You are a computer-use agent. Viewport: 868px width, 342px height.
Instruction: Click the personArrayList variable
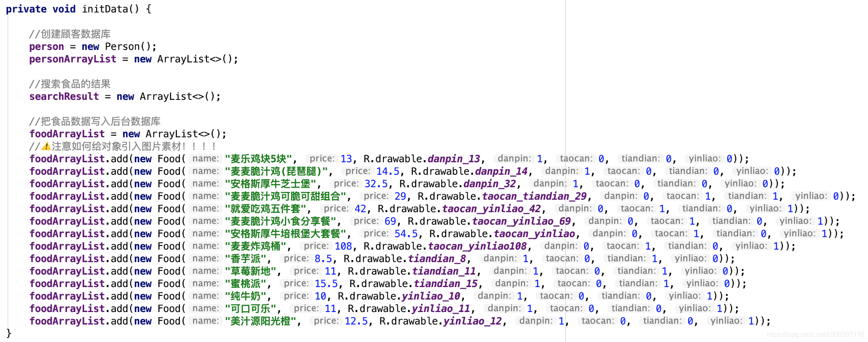click(x=73, y=59)
